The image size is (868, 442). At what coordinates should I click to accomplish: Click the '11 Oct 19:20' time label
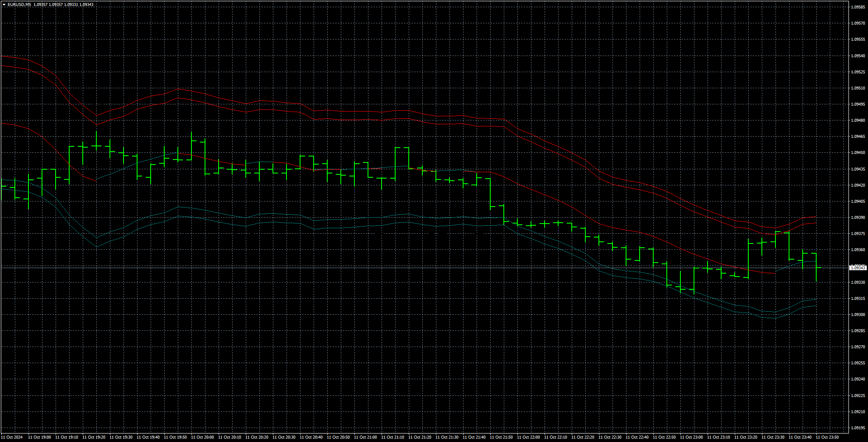coord(94,437)
